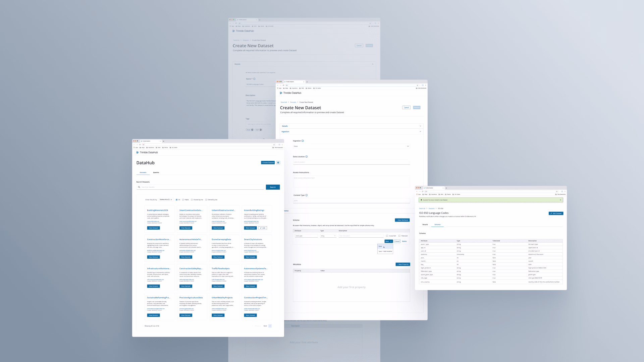Click the info icon next to Ingestion
This screenshot has height=362, width=644.
(x=303, y=141)
